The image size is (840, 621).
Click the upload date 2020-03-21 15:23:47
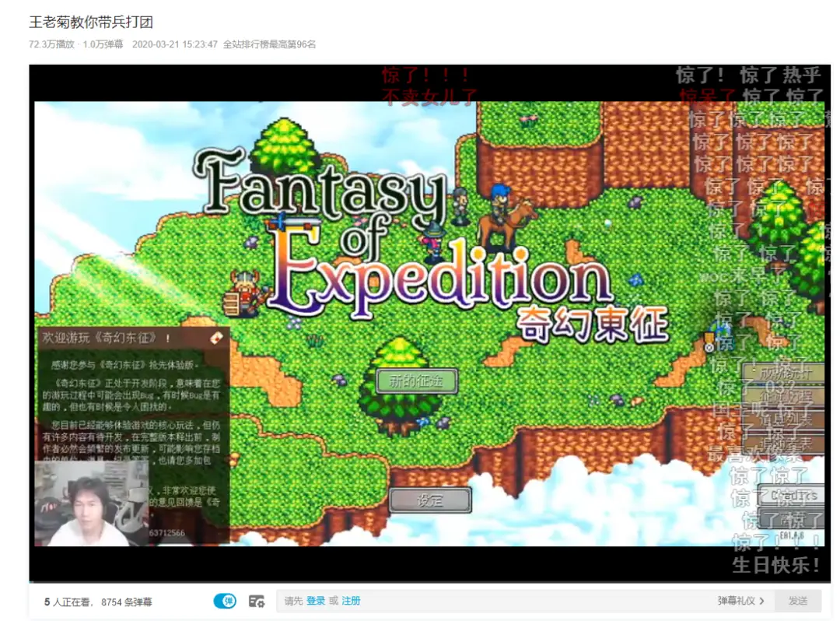[175, 44]
